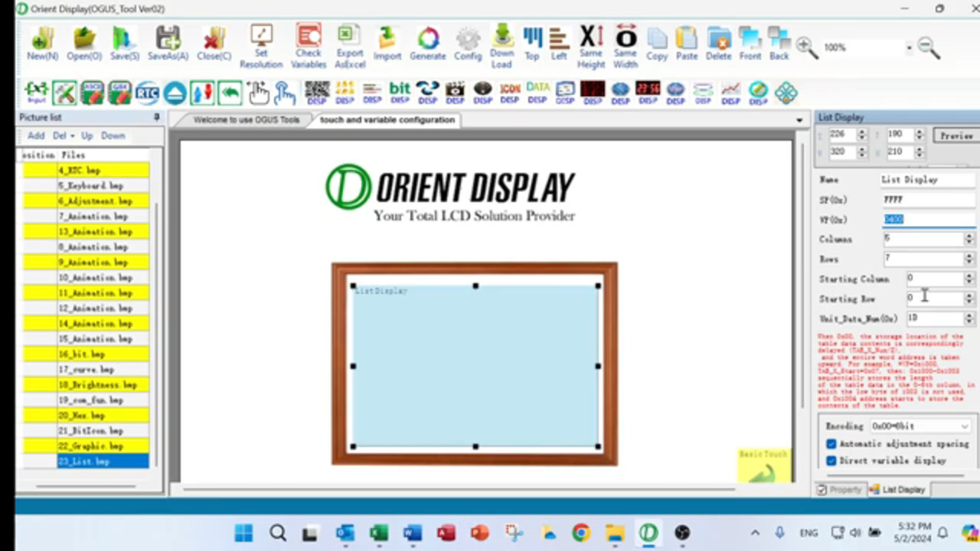Adjust the Columns spinner

point(969,239)
